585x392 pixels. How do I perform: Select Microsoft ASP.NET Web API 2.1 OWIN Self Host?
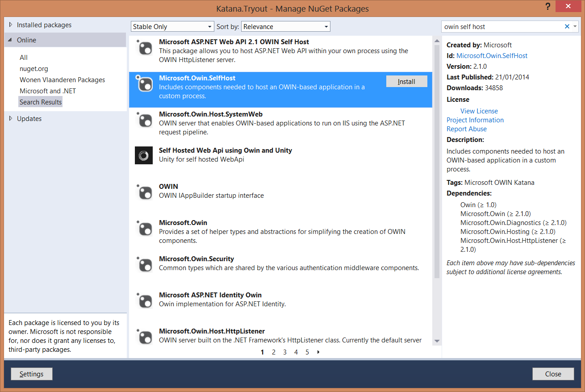click(234, 42)
